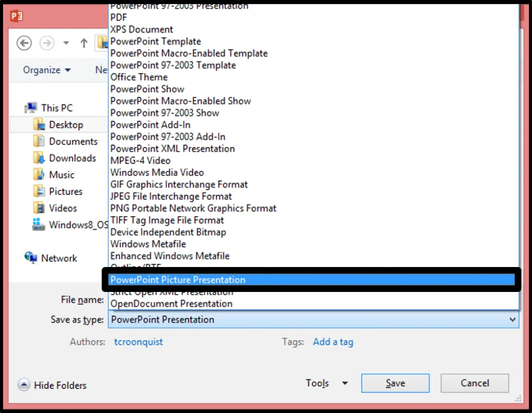Click the Documents folder icon
The width and height of the screenshot is (532, 413).
pos(39,141)
